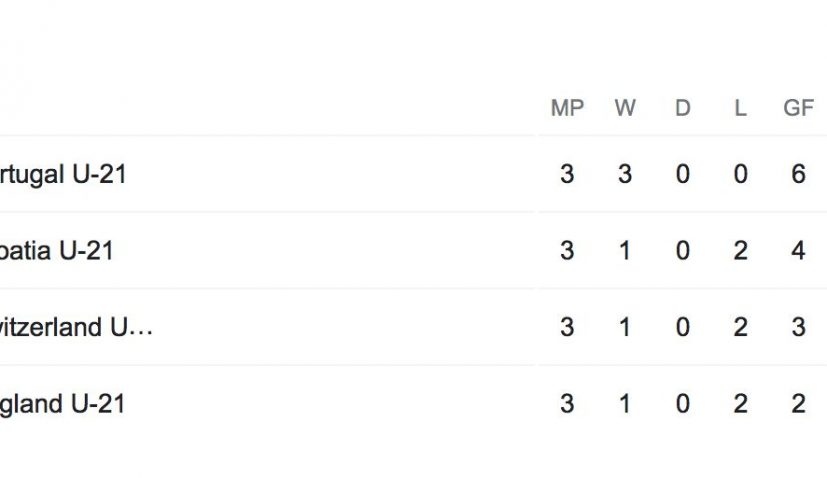
Task: Click Portugal's goals-for value 6
Action: (x=798, y=174)
